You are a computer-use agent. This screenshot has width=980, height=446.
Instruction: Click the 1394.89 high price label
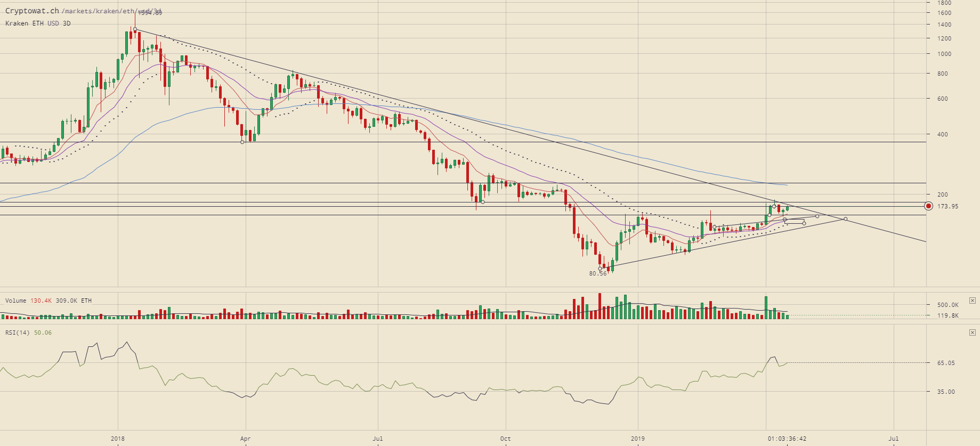pyautogui.click(x=149, y=13)
